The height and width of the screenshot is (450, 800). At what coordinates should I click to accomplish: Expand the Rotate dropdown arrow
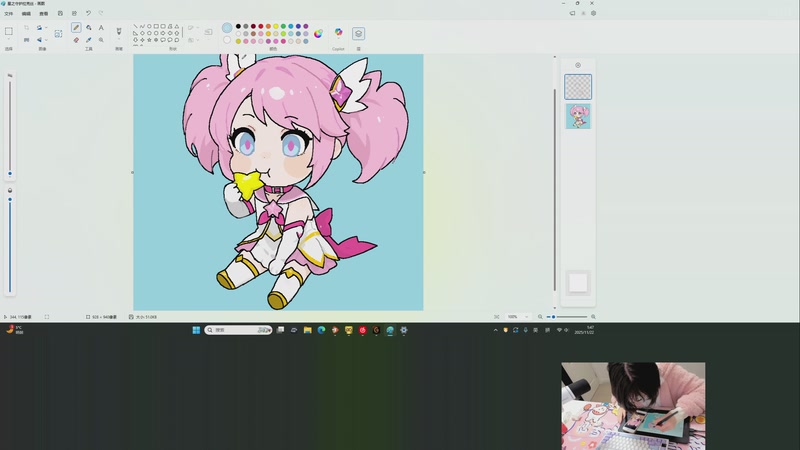coord(46,28)
